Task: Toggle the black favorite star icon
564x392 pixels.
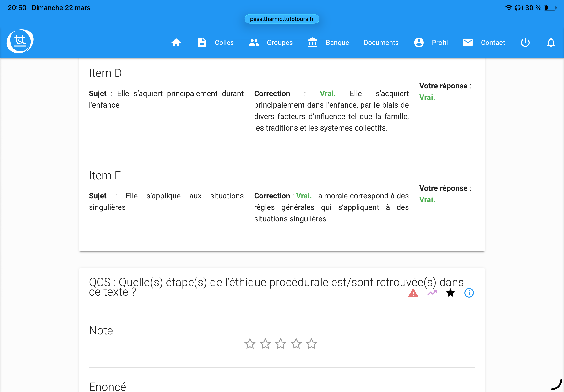Action: [x=450, y=293]
